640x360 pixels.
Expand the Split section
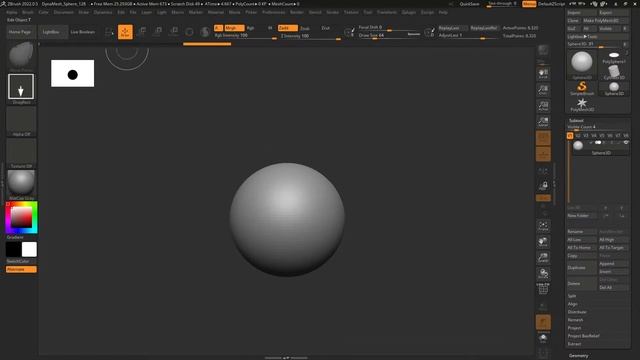coord(572,296)
